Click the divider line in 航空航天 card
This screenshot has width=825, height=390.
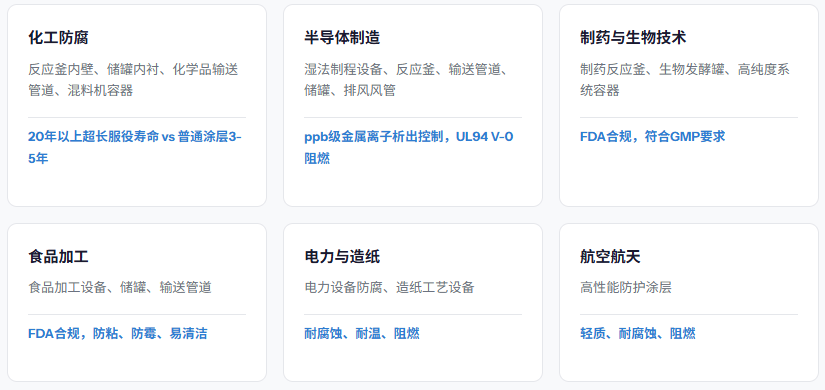pos(689,315)
